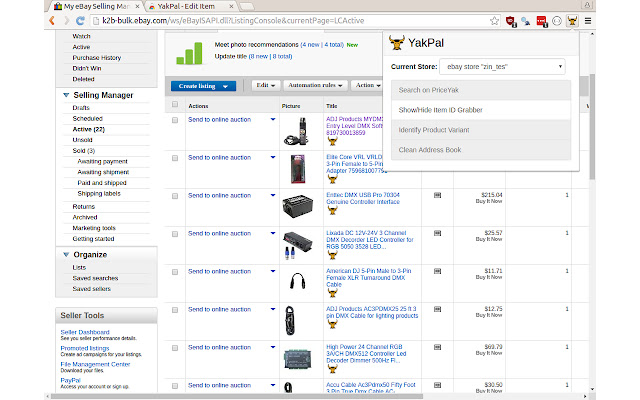Screen dimensions: 640x400
Task: Switch to My eBay Selling Manager tab
Action: pyautogui.click(x=97, y=6)
